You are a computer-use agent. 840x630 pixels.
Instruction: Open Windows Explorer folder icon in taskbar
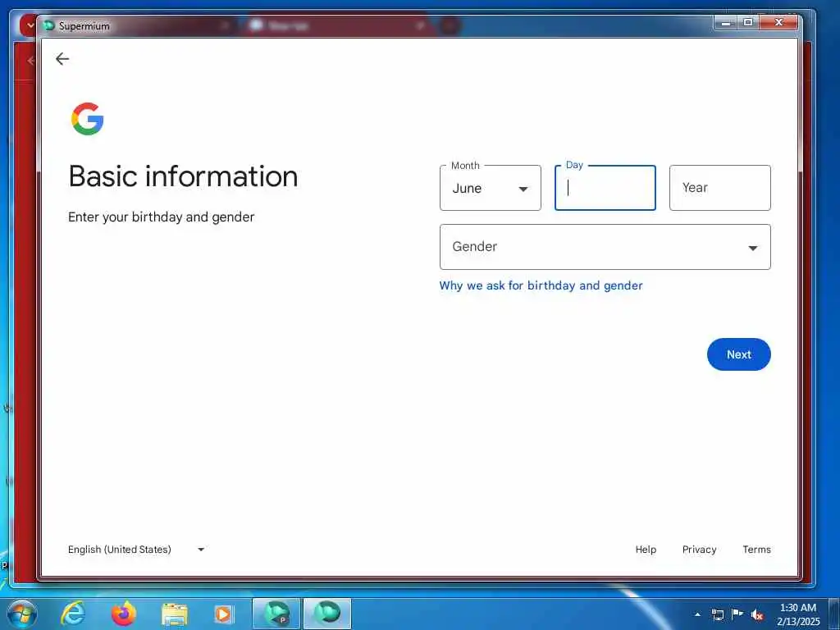(x=175, y=614)
